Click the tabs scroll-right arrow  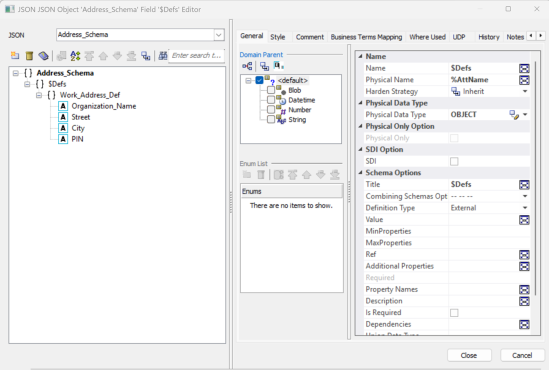[541, 36]
